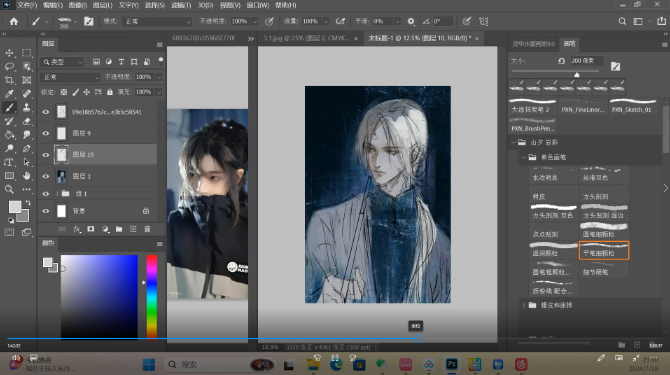Toggle airbrush build-up icon near flow

(340, 21)
